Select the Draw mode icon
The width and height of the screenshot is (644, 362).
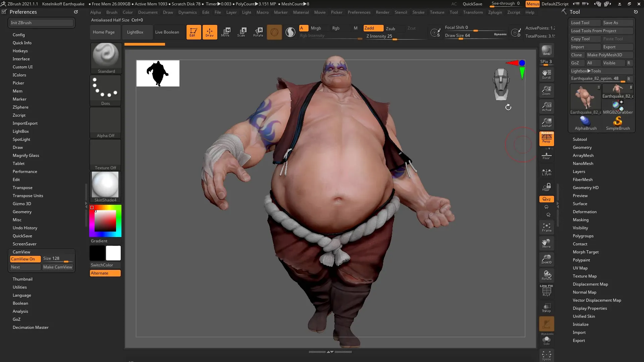[210, 32]
